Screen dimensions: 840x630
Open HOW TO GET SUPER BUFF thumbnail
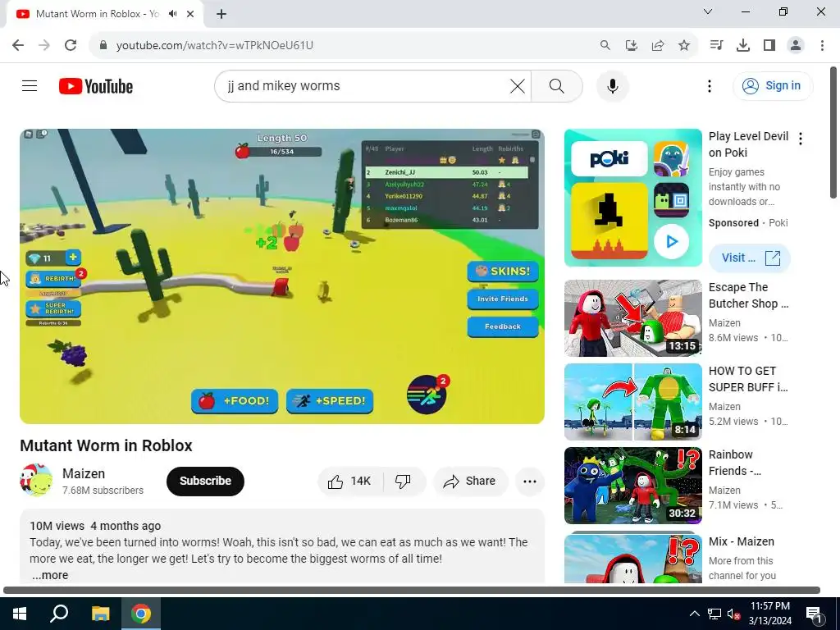[x=632, y=402]
